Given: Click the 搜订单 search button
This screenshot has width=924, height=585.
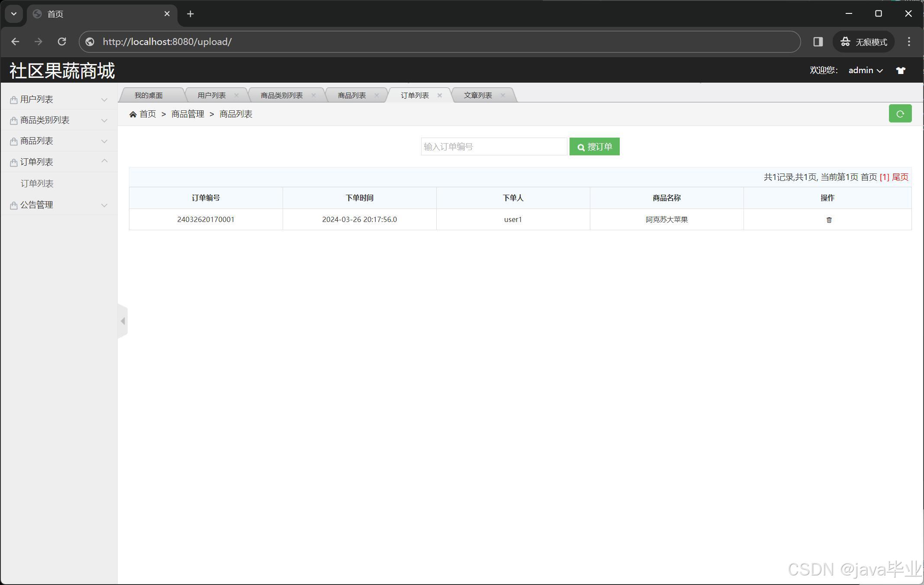Looking at the screenshot, I should (595, 147).
